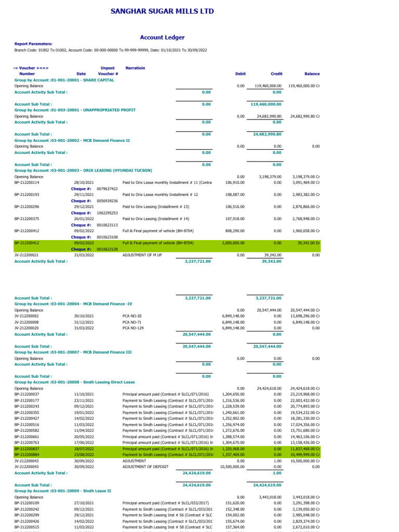Select narration Paid to Orix Leasing (Installment # 13)

click(x=156, y=207)
